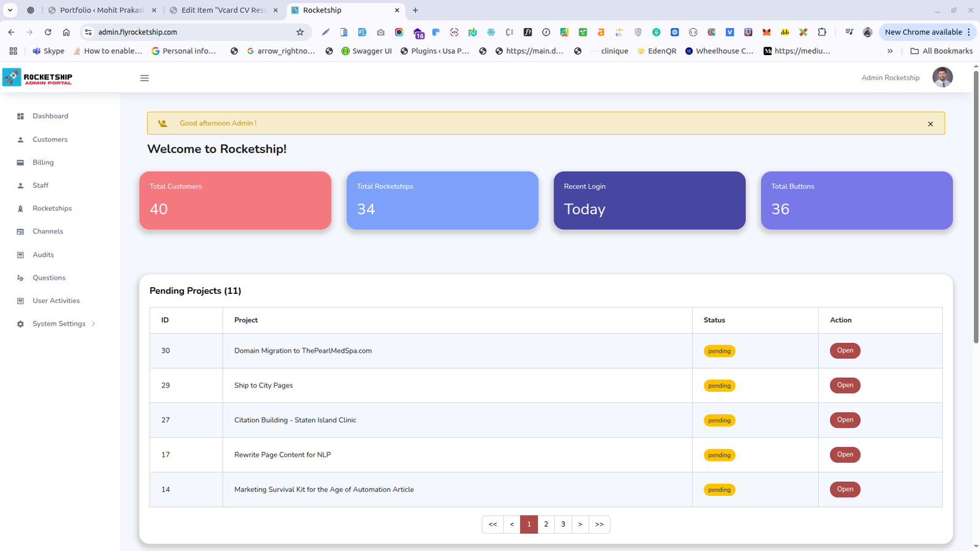Select the User Activities sidebar icon
The image size is (980, 551).
[21, 300]
